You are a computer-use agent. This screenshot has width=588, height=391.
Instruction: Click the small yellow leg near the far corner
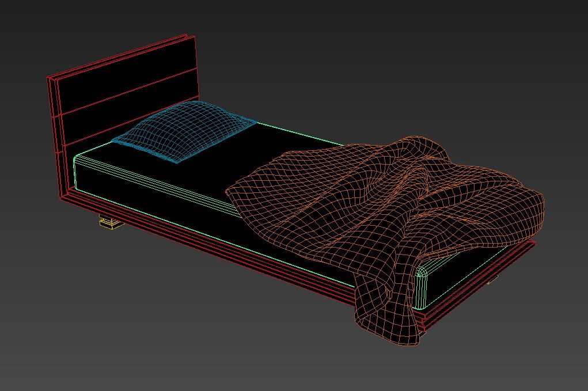493,280
